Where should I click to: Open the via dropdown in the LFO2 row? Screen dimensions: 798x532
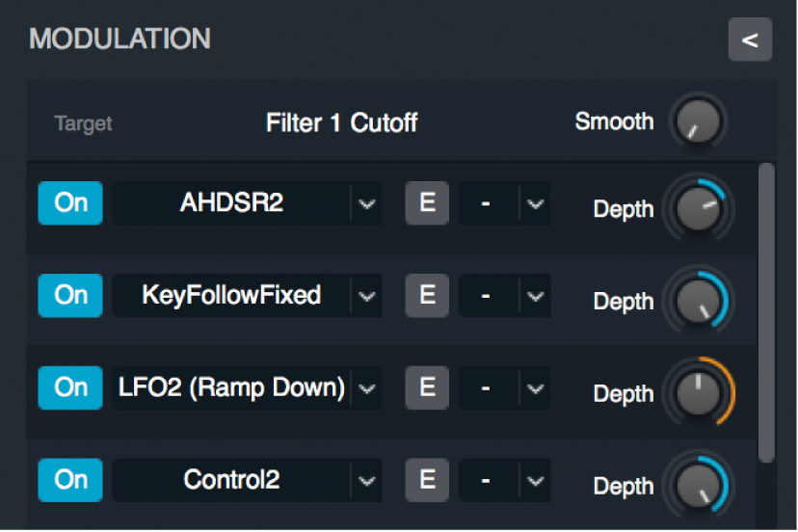535,388
